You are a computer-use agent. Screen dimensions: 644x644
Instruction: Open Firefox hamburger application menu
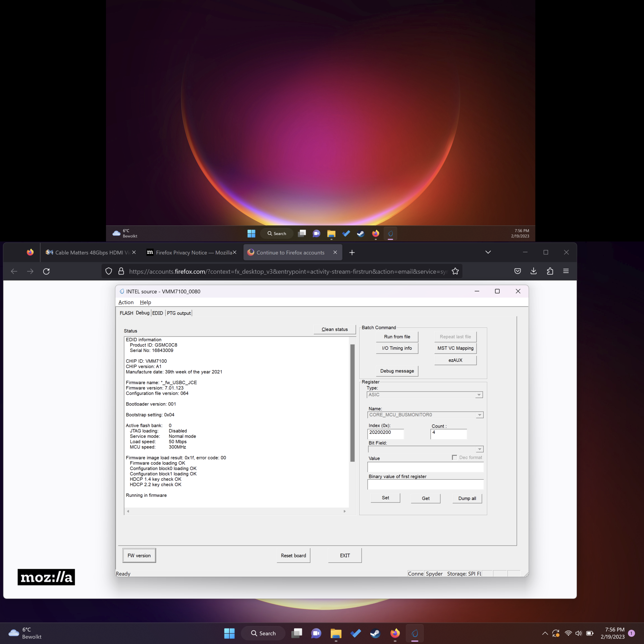point(566,271)
